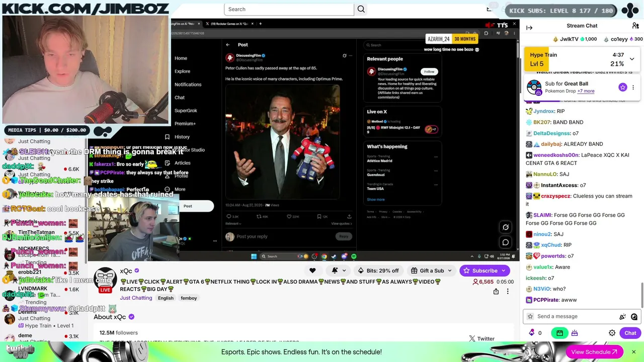Share the xQc stream
The height and width of the screenshot is (362, 644).
[496, 292]
